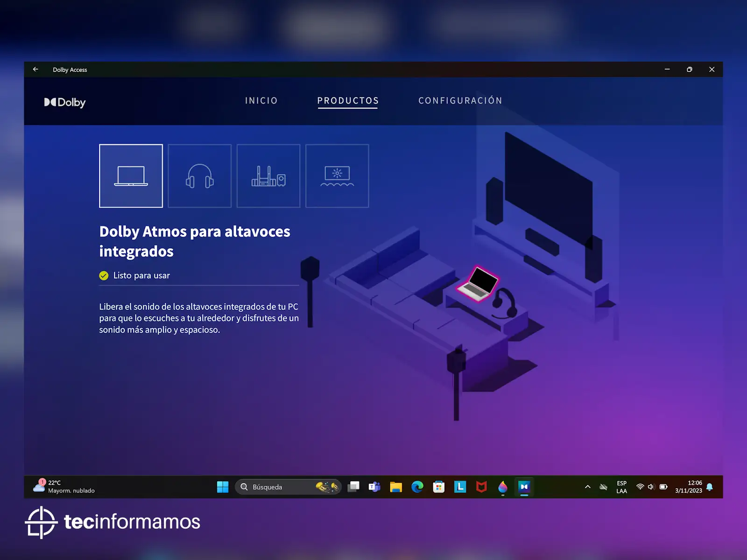The height and width of the screenshot is (560, 747).
Task: Go back with the title bar arrow
Action: coord(35,70)
